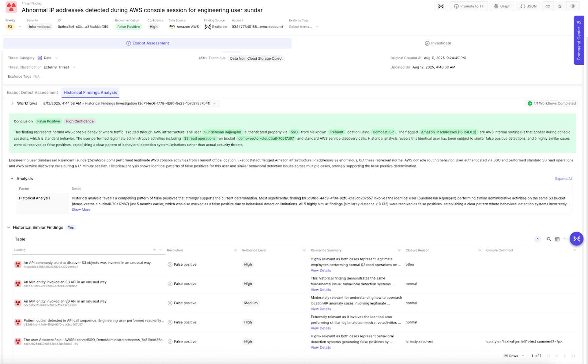Collapse the Analysis section
The height and width of the screenshot is (364, 588).
[12, 179]
